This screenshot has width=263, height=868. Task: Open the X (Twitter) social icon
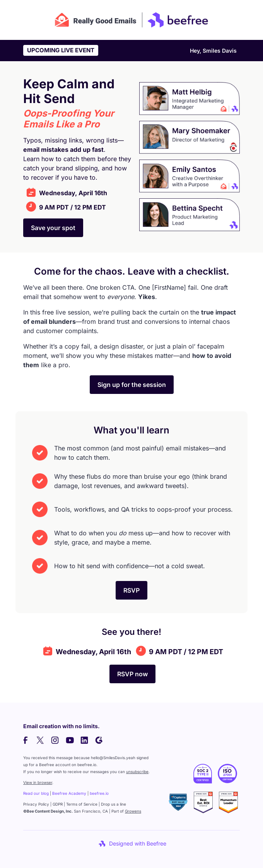40,740
